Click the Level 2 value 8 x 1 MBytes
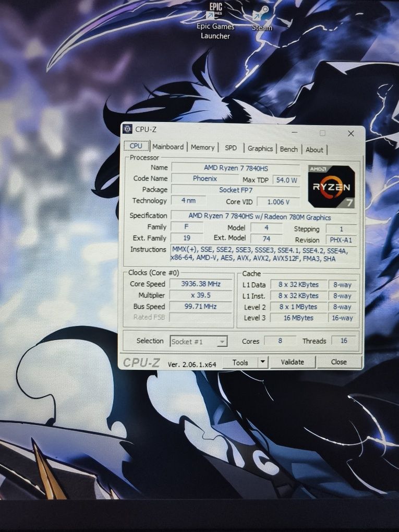This screenshot has width=399, height=532. (x=298, y=307)
